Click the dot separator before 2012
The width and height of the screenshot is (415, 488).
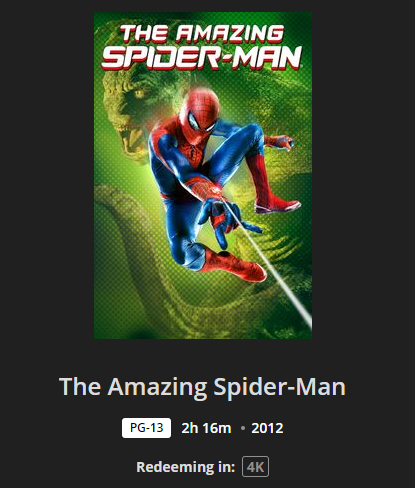point(243,428)
